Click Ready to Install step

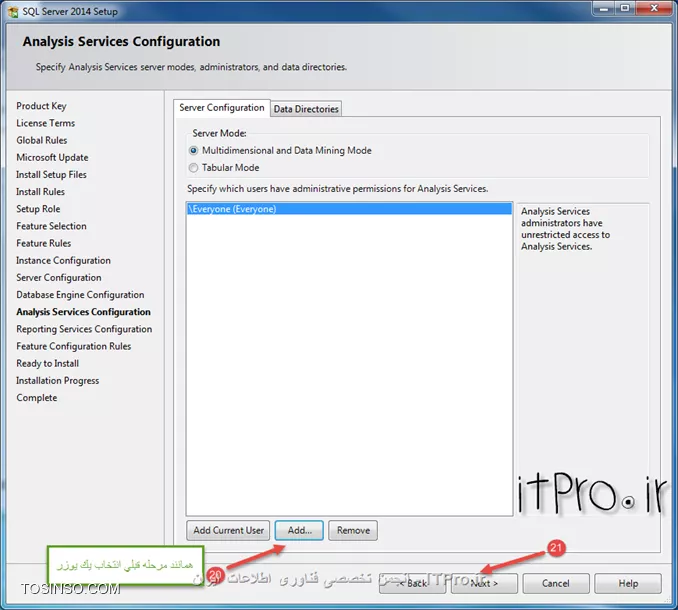click(x=48, y=364)
